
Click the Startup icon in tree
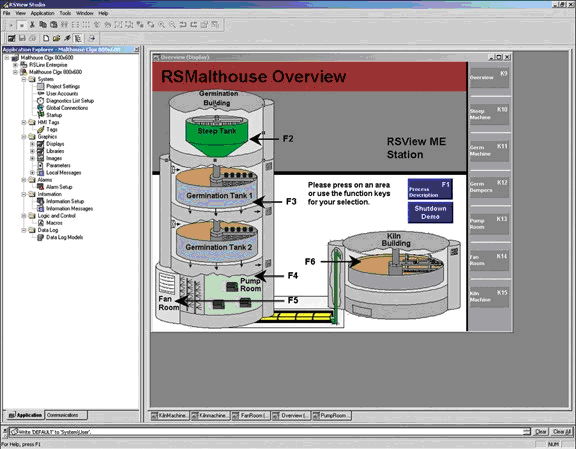[x=40, y=115]
